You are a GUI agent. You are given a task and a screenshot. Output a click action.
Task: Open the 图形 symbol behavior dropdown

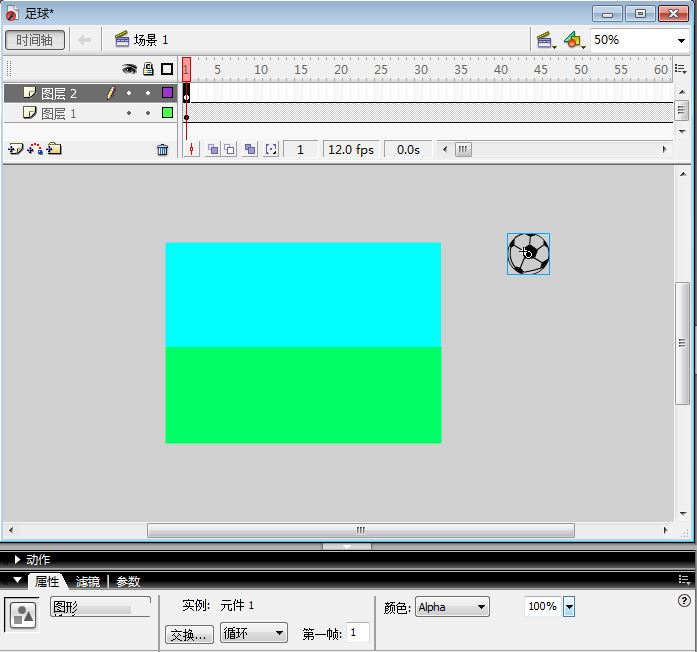[100, 607]
